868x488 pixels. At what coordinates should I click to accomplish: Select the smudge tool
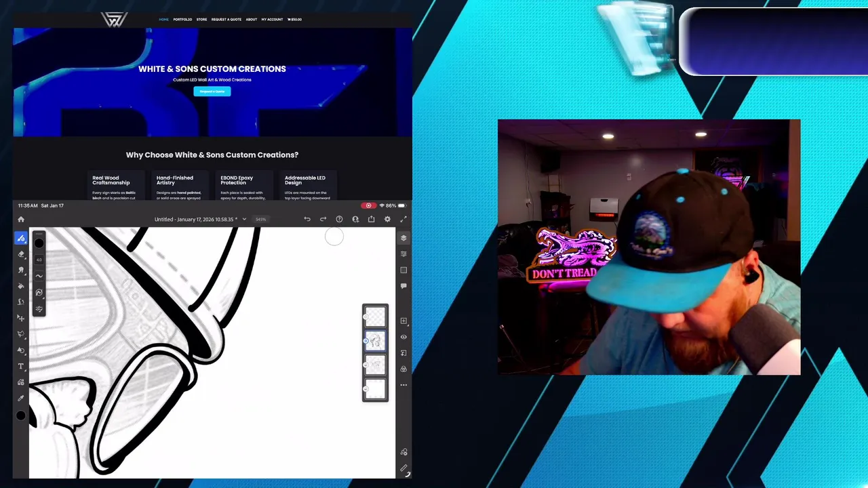click(x=21, y=270)
